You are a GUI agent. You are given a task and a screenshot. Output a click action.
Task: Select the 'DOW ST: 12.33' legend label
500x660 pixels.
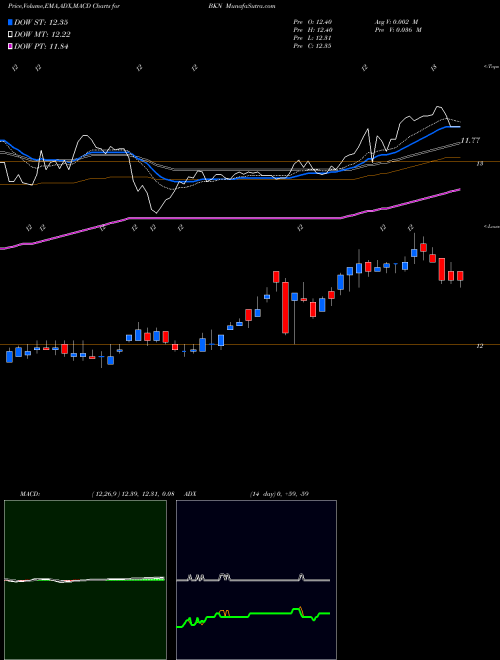41,22
